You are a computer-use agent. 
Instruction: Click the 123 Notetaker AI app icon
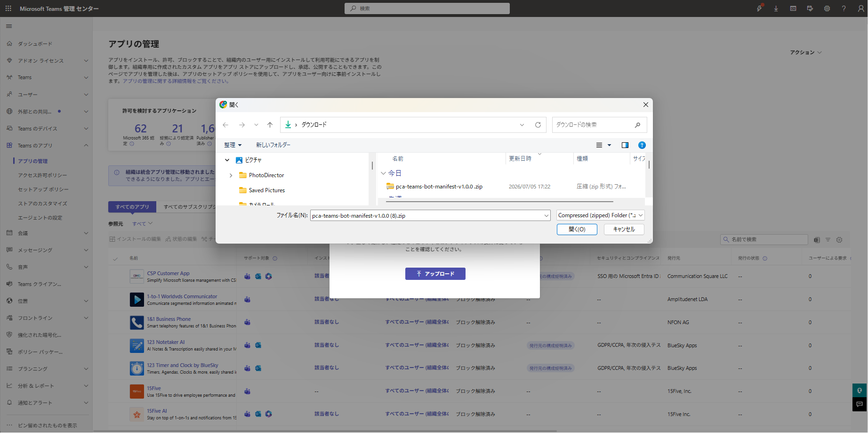(x=137, y=345)
